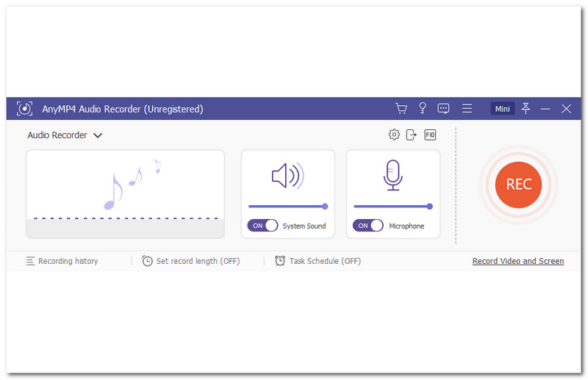Click the Set record length clock icon
This screenshot has width=588, height=380.
147,261
